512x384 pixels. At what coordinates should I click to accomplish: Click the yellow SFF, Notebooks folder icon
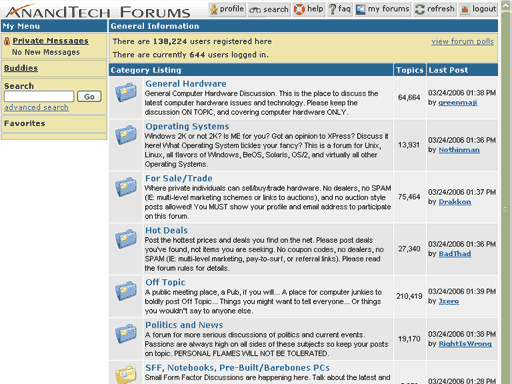pos(126,375)
